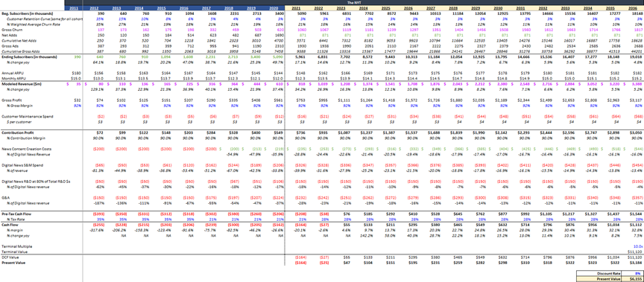
Task: Select the 2021 year column header
Action: (296, 7)
